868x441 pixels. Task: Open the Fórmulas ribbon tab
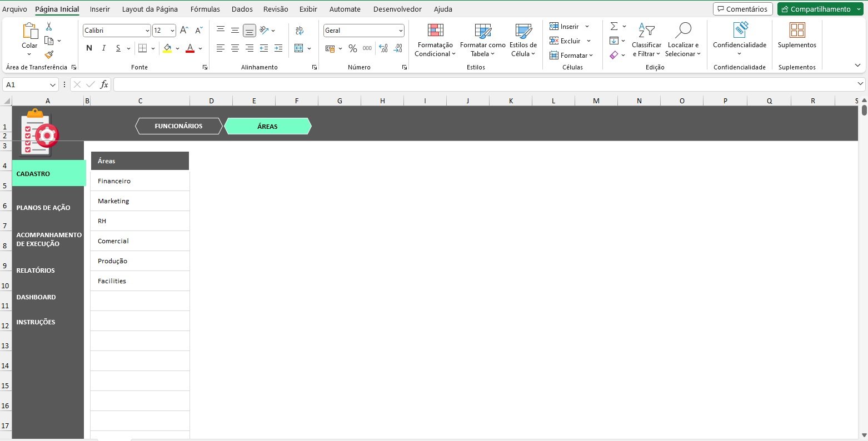[205, 9]
